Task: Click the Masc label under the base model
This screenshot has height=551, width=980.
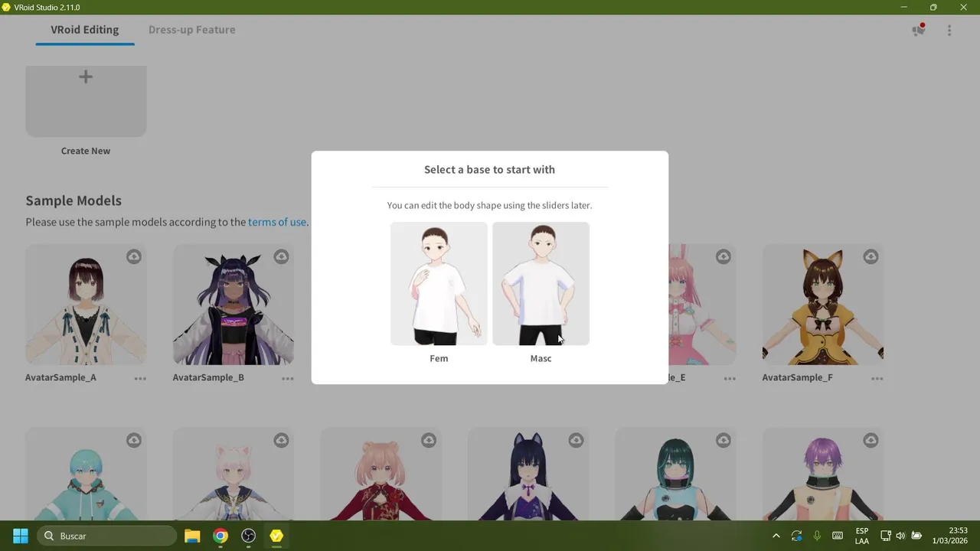Action: pos(541,358)
